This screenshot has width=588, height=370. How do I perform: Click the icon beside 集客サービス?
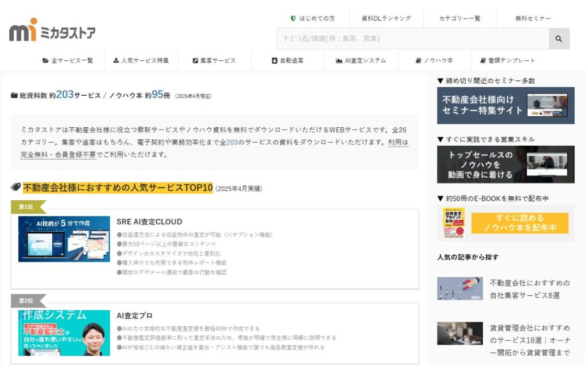(195, 60)
